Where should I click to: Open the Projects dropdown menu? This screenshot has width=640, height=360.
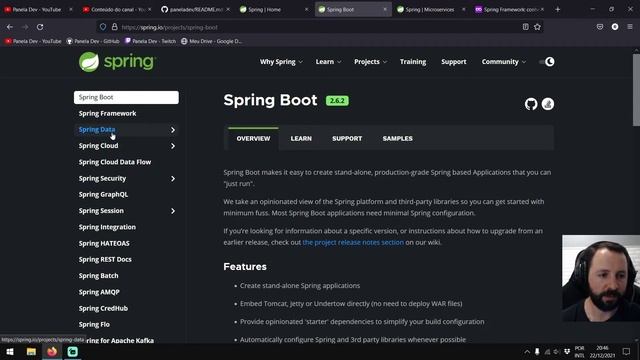point(370,62)
